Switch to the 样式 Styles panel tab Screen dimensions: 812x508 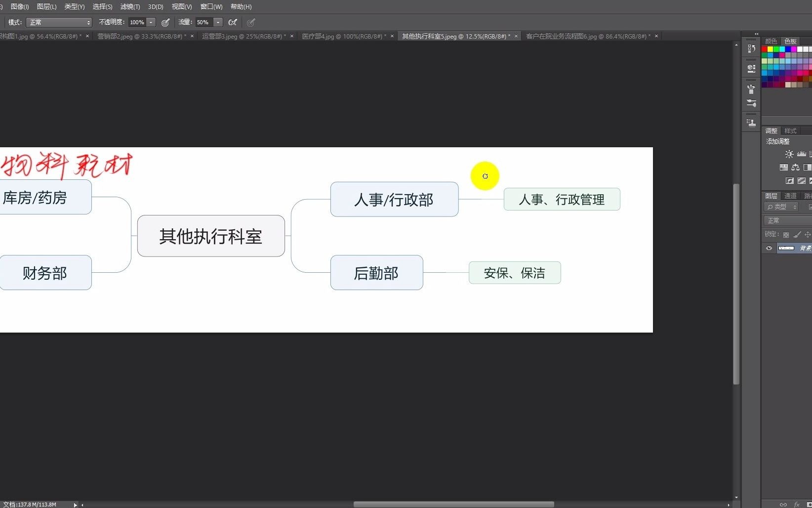coord(790,131)
